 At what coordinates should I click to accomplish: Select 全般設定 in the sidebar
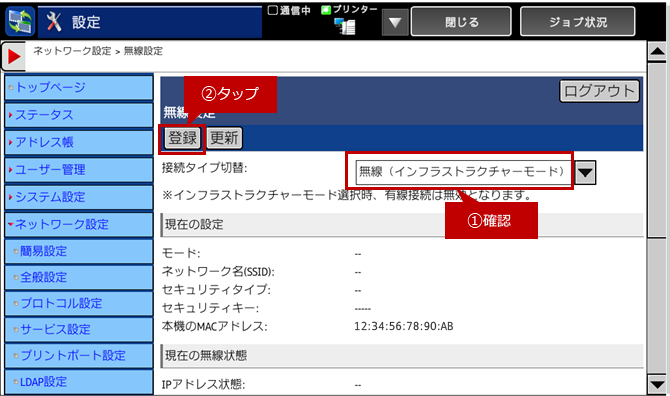[79, 278]
